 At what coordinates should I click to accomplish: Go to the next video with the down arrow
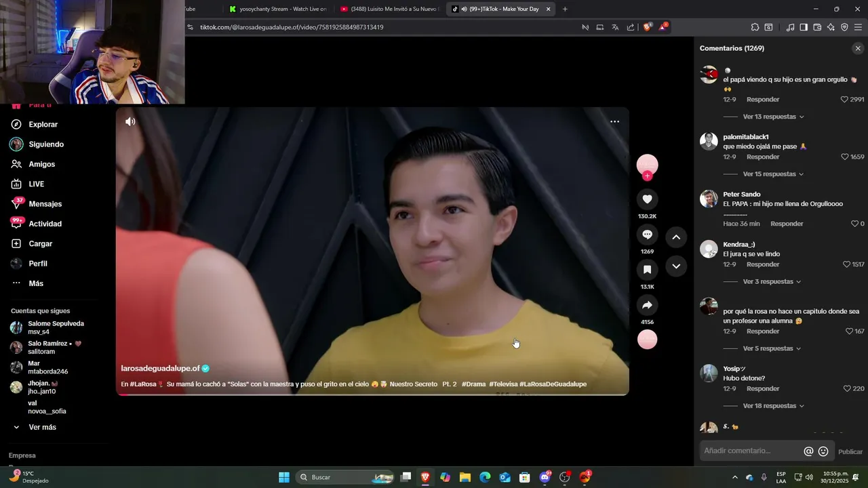coord(676,266)
